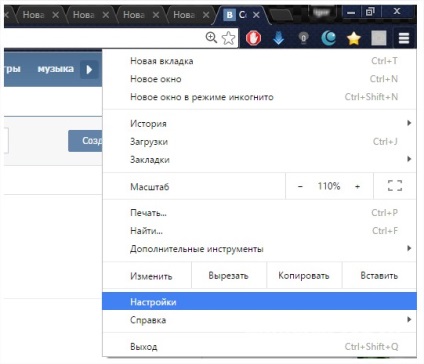Open the Chrome hamburger menu button
Screen dimensions: 424x364
click(404, 38)
